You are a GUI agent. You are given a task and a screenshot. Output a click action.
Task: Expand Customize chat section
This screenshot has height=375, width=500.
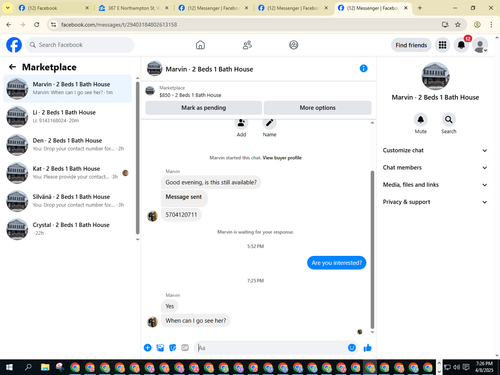(435, 150)
